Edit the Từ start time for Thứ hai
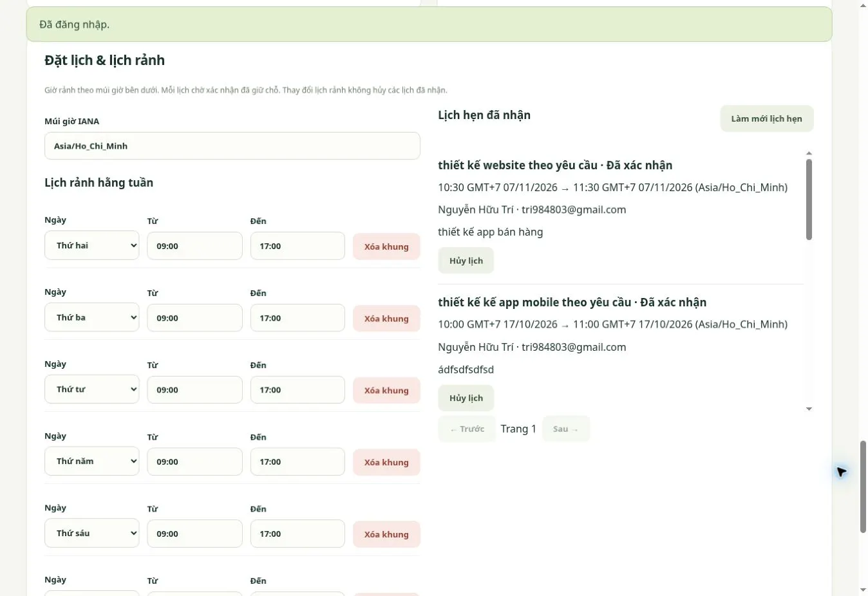Viewport: 868px width, 596px height. click(194, 246)
